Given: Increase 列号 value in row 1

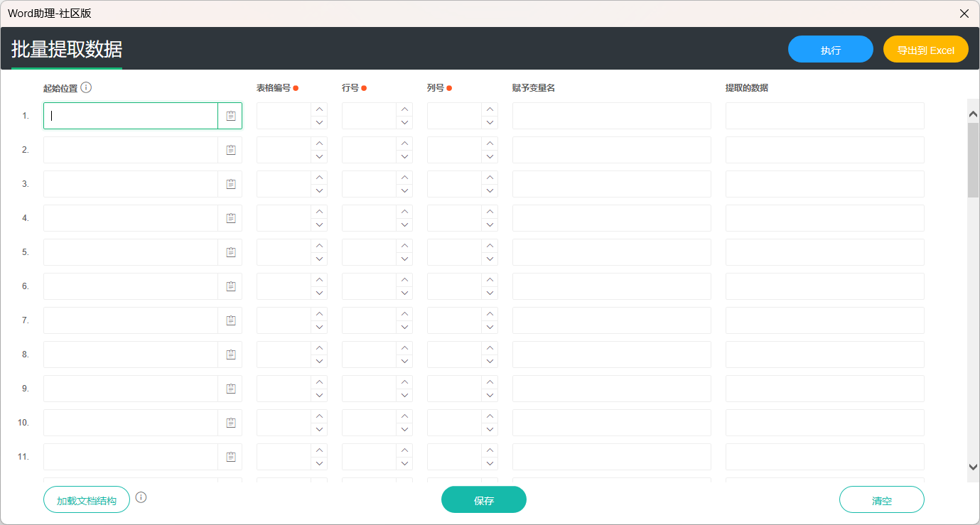Looking at the screenshot, I should [490, 109].
